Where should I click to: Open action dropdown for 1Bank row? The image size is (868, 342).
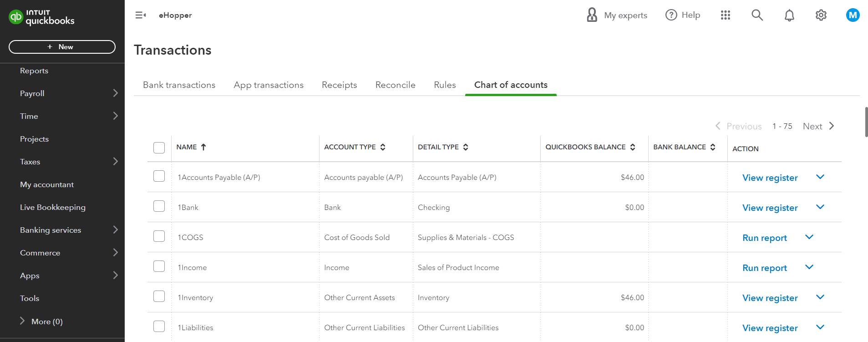pos(820,207)
